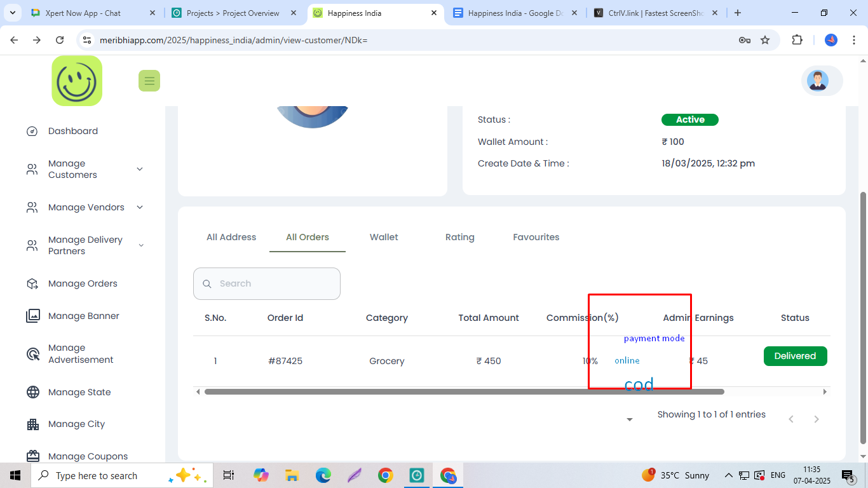
Task: Click the Manage State globe icon
Action: tap(33, 392)
